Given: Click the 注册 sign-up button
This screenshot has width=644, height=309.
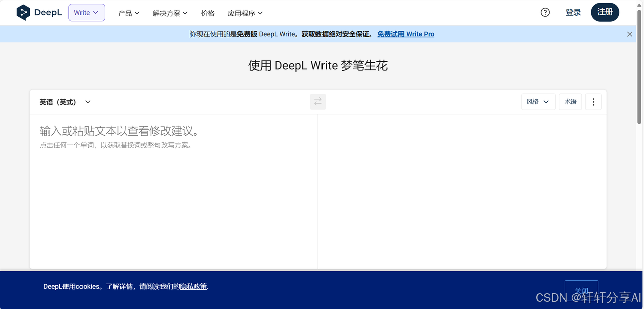Looking at the screenshot, I should point(605,12).
